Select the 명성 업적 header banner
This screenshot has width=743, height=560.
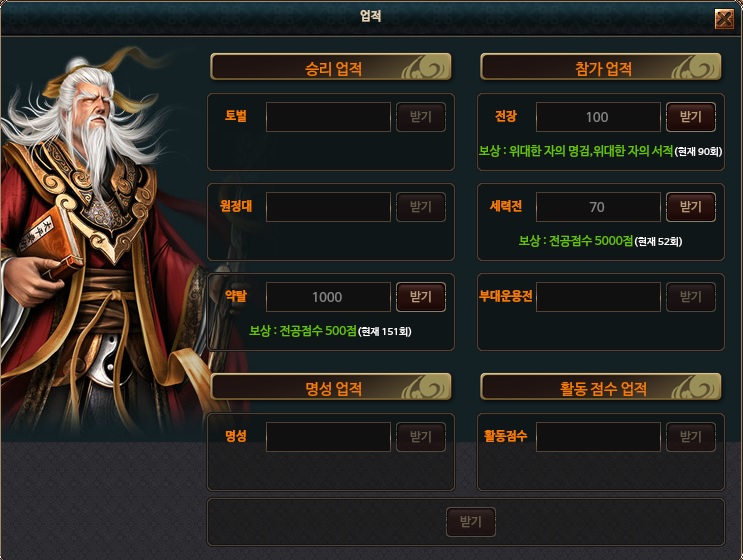331,387
